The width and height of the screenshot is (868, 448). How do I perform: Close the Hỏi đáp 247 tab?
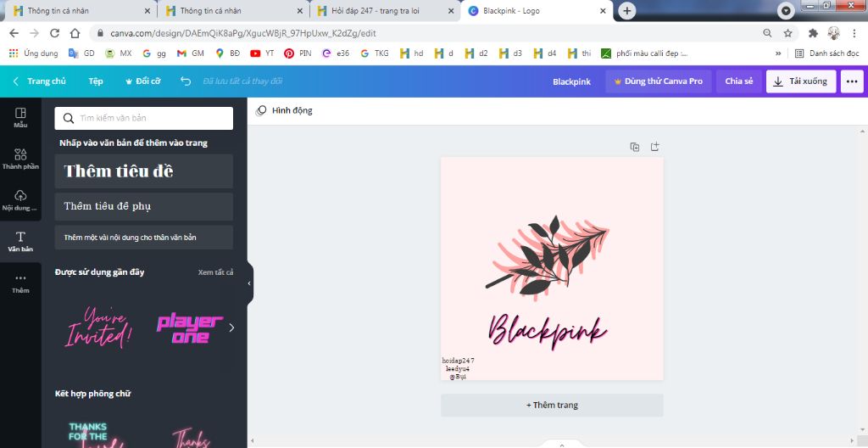451,10
